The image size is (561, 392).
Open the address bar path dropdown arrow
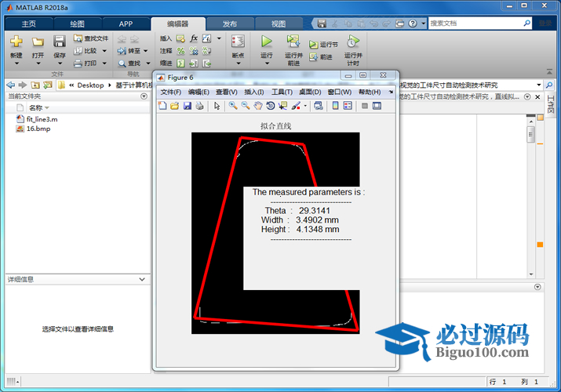pyautogui.click(x=539, y=85)
